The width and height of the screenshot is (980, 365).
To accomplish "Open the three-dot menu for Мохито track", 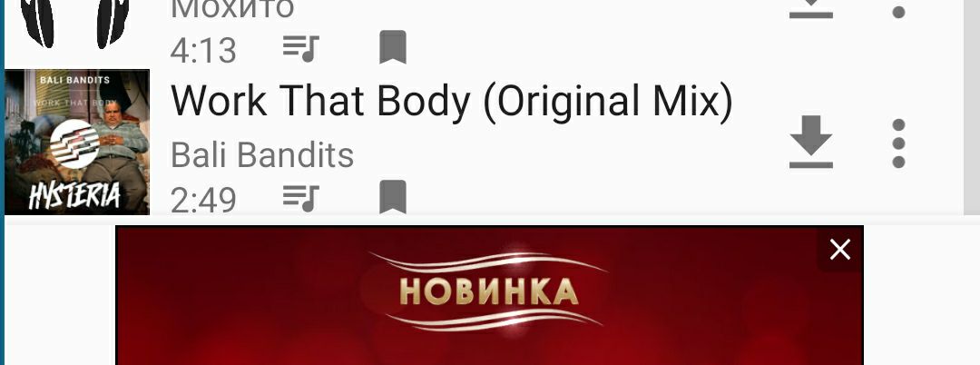I will 898,9.
